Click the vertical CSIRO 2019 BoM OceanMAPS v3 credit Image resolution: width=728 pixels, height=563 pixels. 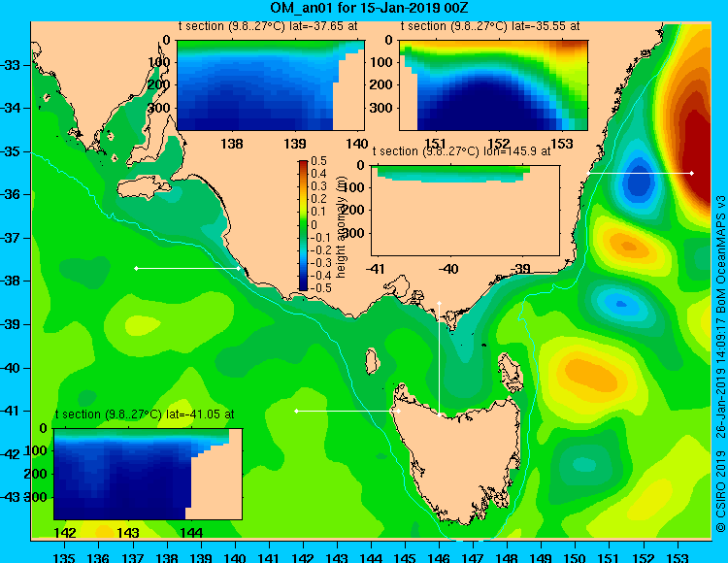pos(720,364)
